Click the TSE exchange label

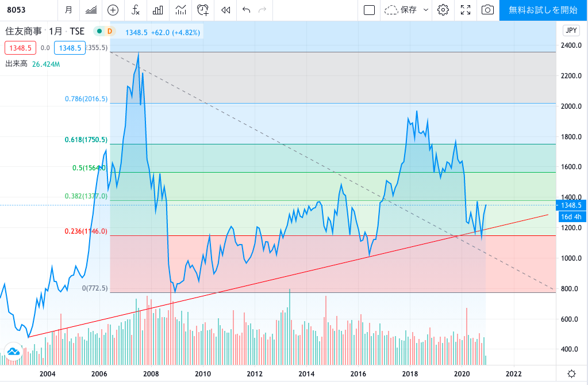tap(77, 31)
